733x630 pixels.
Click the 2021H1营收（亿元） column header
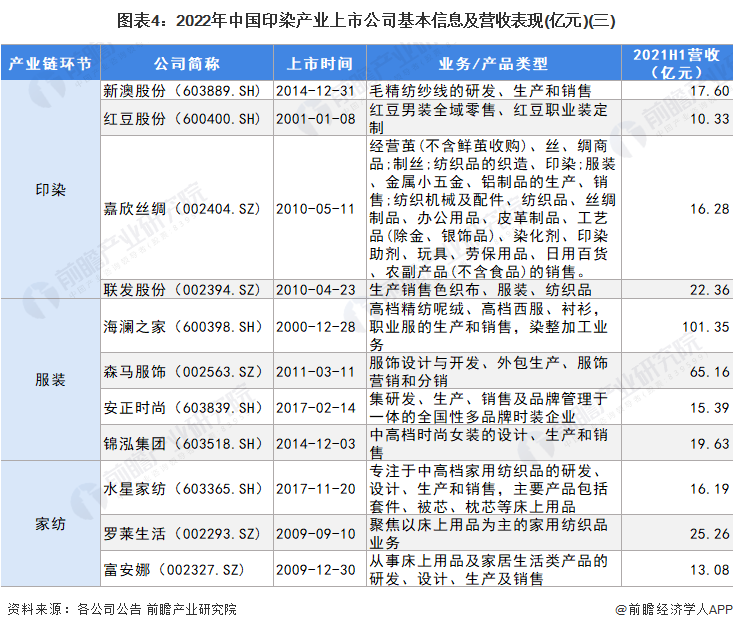[677, 64]
